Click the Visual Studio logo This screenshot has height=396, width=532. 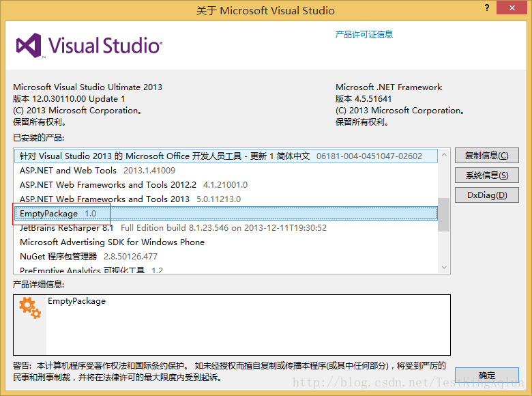tap(89, 46)
